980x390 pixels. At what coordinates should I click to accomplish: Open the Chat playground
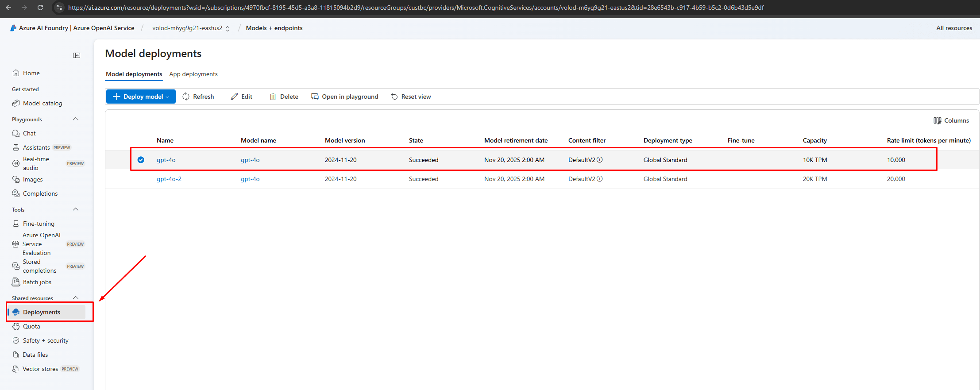click(29, 133)
